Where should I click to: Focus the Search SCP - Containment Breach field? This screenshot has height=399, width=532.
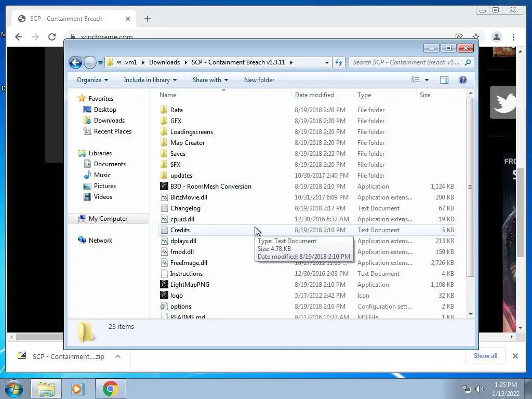point(406,62)
